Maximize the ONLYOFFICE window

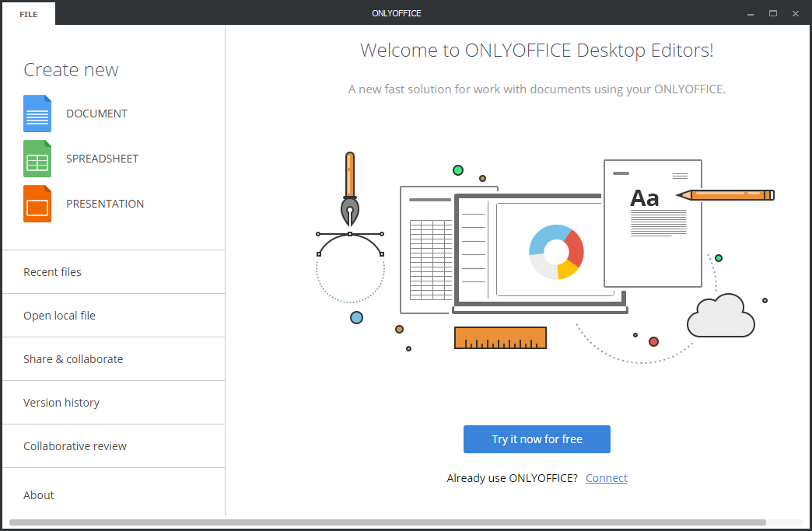point(772,13)
